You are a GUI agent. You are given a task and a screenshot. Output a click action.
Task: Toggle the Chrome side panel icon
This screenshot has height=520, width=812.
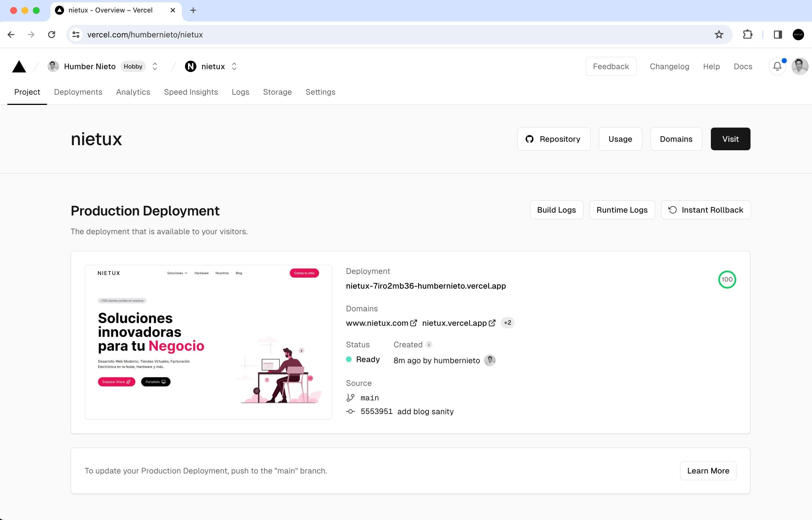point(778,34)
